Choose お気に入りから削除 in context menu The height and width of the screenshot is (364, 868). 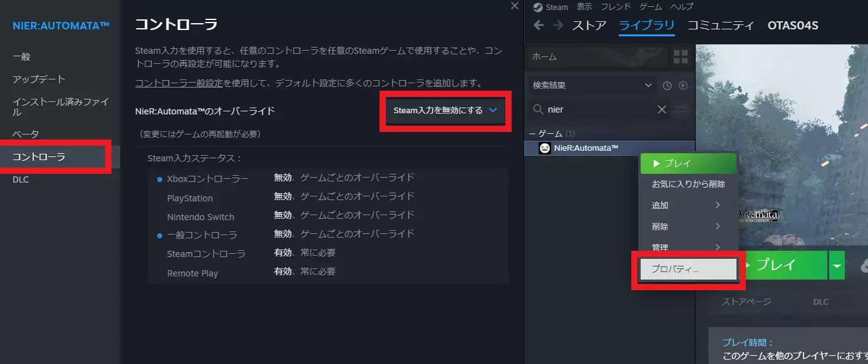pos(688,185)
